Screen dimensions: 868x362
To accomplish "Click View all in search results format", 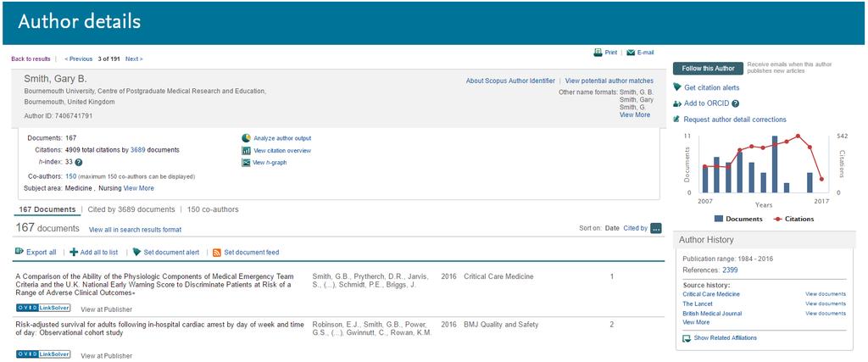I will click(x=135, y=229).
